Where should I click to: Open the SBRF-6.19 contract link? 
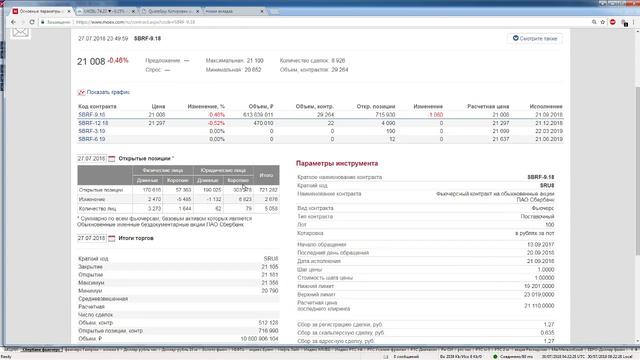tap(91, 139)
